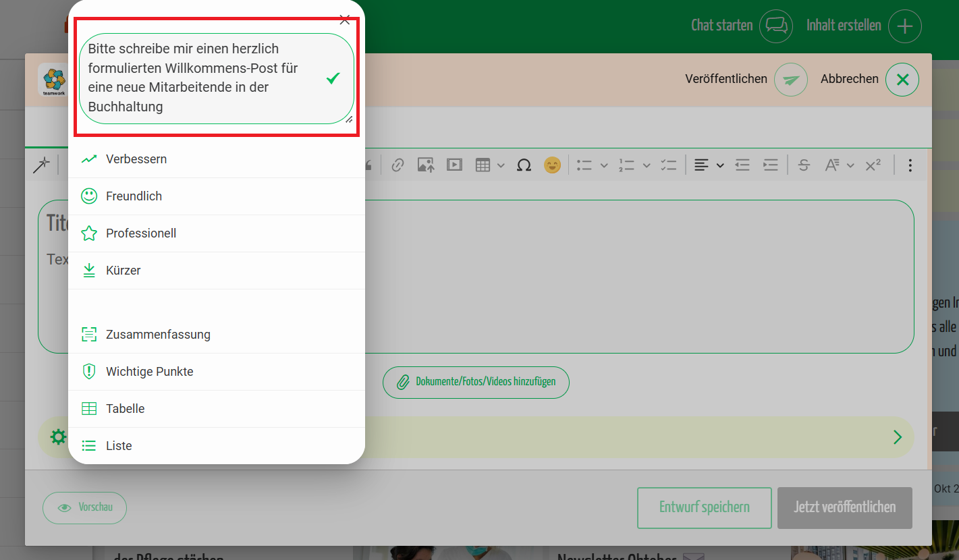Viewport: 959px width, 560px height.
Task: Confirm the prompt with green checkmark
Action: 333,79
